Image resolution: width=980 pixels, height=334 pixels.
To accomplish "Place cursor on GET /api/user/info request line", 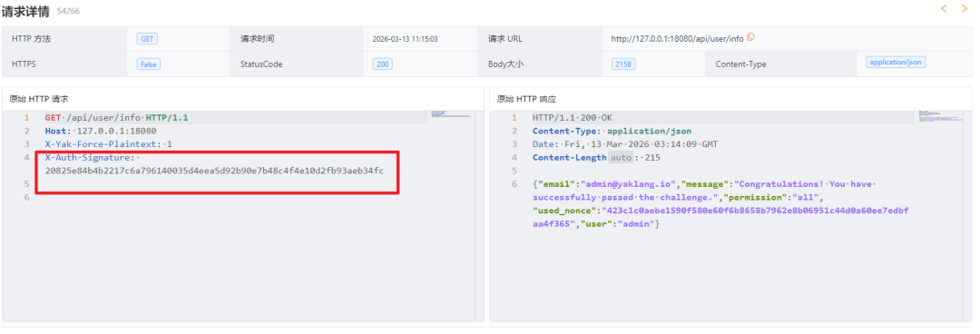I will [116, 118].
